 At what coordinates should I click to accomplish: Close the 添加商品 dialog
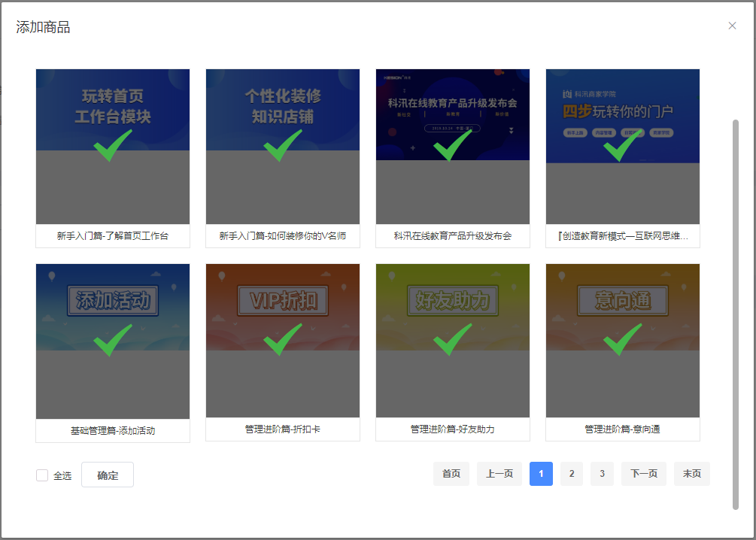pos(732,26)
